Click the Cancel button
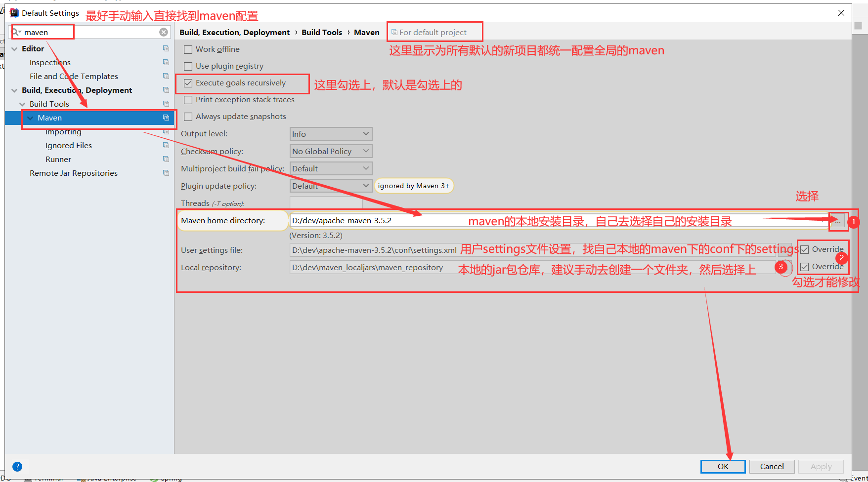The width and height of the screenshot is (868, 482). [772, 466]
